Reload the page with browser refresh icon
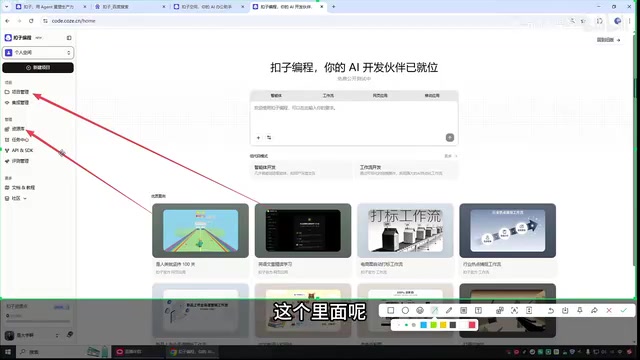 coord(31,21)
